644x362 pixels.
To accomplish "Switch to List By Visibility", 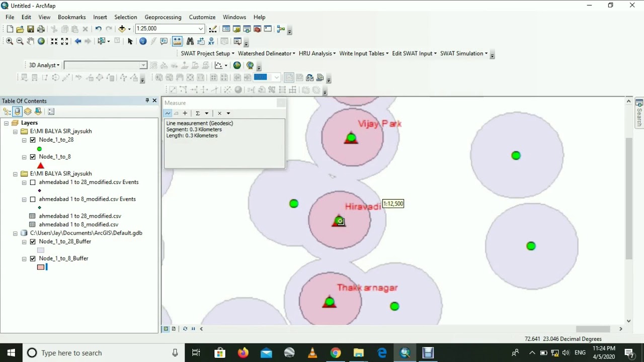I will click(28, 112).
